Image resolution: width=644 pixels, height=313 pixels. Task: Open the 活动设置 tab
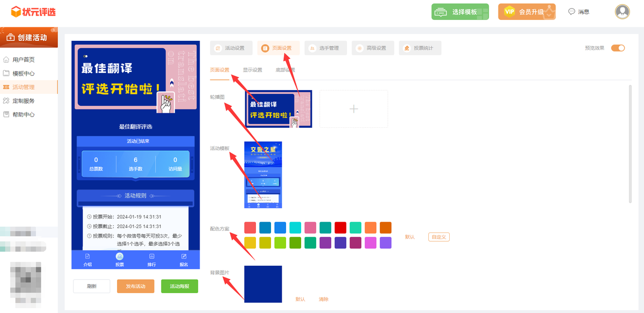click(230, 48)
